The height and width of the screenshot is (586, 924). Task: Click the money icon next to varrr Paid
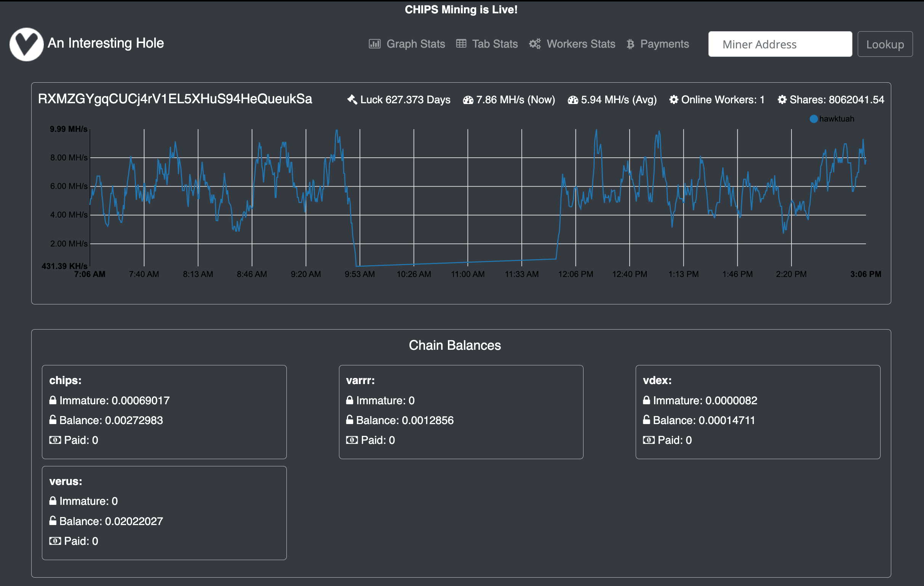coord(352,440)
